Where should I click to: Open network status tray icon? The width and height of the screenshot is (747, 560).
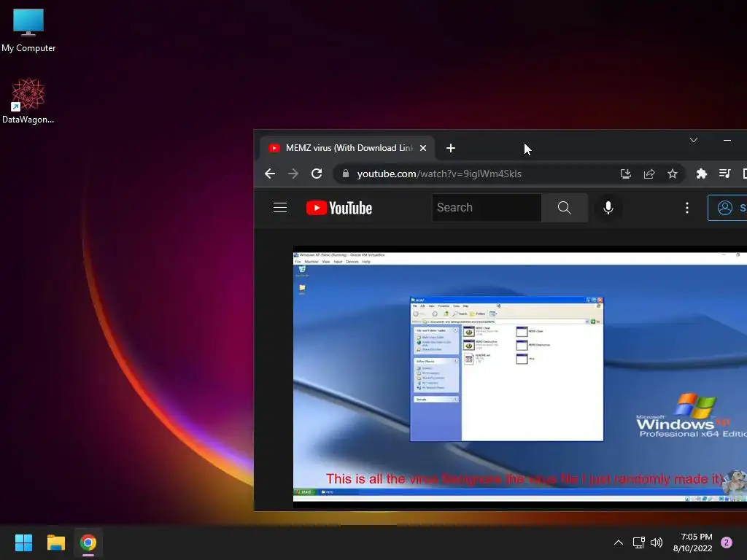coord(638,542)
